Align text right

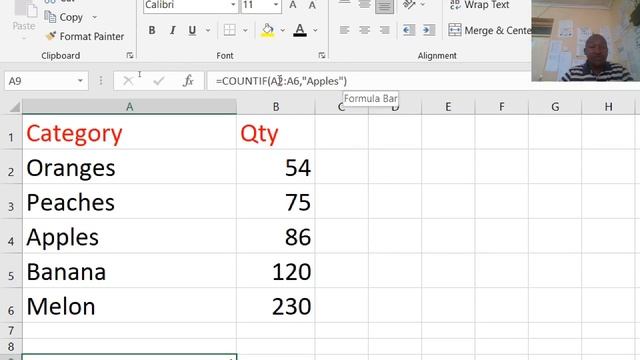[384, 30]
